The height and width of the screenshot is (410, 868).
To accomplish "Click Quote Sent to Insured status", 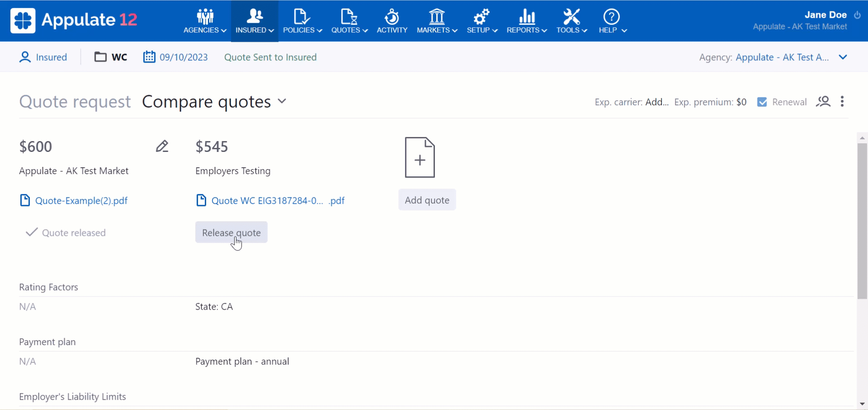I will coord(270,57).
